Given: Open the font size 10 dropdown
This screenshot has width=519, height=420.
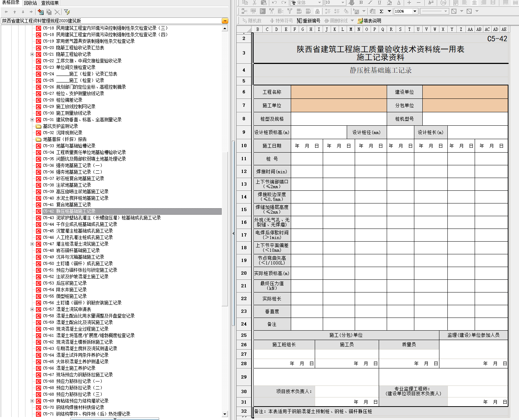Looking at the screenshot, I should (343, 3).
